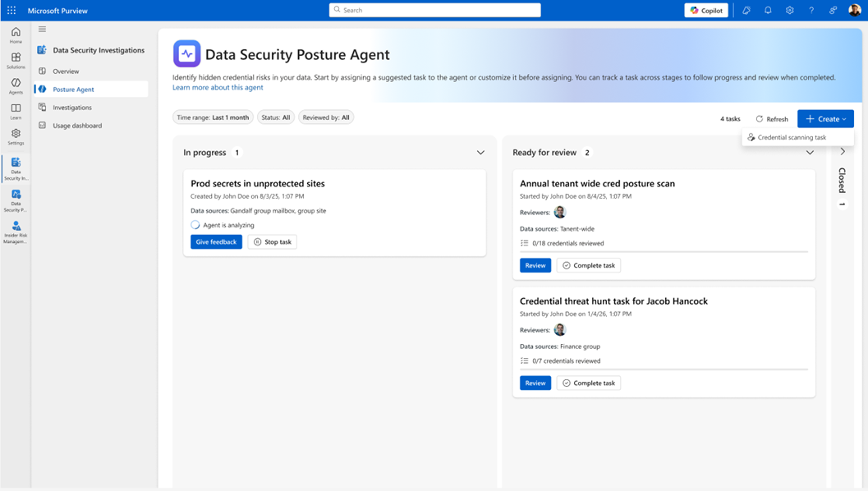Image resolution: width=868 pixels, height=491 pixels.
Task: Click the announcements icon left of bell
Action: (746, 11)
